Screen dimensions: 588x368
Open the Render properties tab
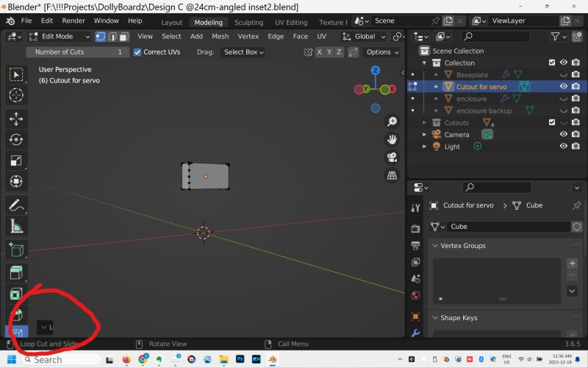415,228
